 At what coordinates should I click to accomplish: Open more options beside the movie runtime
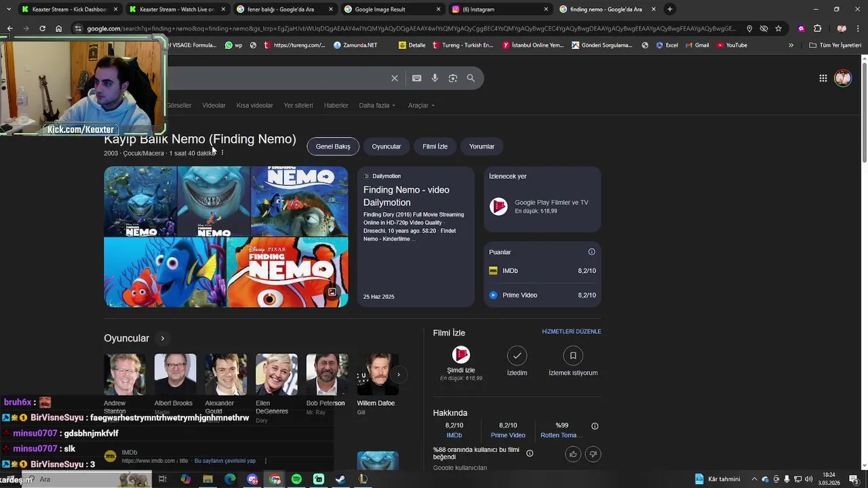click(x=222, y=153)
